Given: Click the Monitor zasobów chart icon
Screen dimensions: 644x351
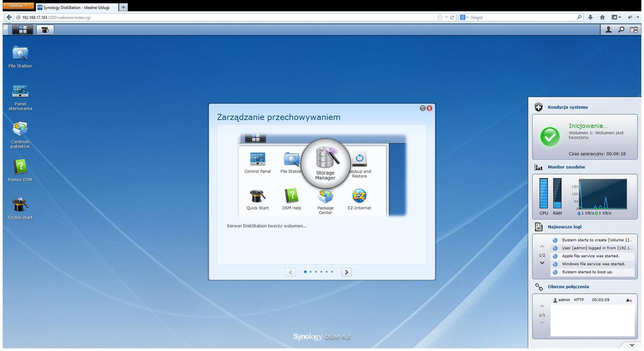Looking at the screenshot, I should click(538, 167).
